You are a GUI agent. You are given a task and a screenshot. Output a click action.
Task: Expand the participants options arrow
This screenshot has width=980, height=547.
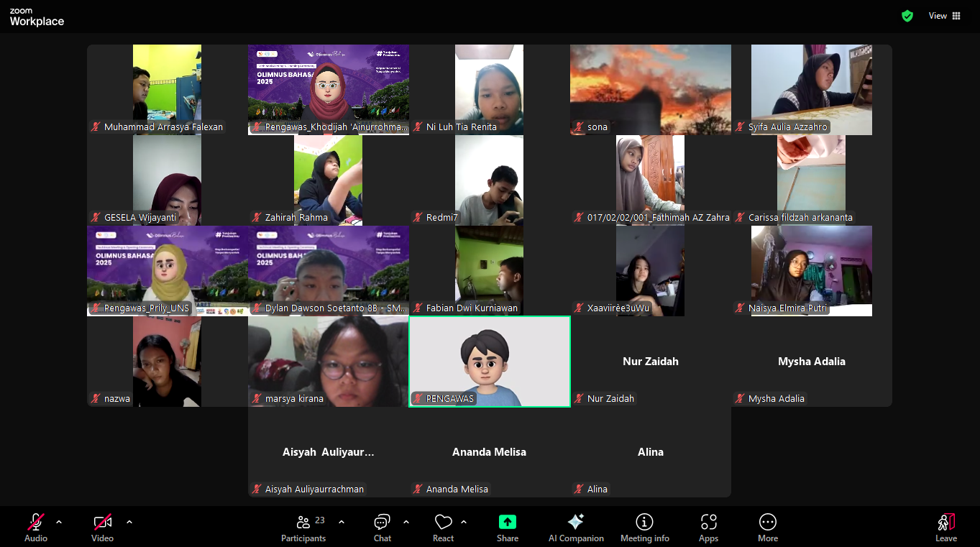pyautogui.click(x=342, y=522)
